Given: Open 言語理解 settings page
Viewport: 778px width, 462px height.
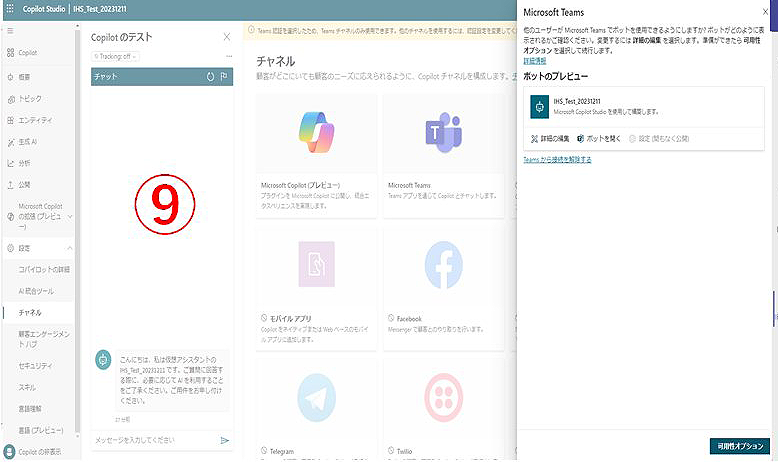Looking at the screenshot, I should [x=30, y=409].
